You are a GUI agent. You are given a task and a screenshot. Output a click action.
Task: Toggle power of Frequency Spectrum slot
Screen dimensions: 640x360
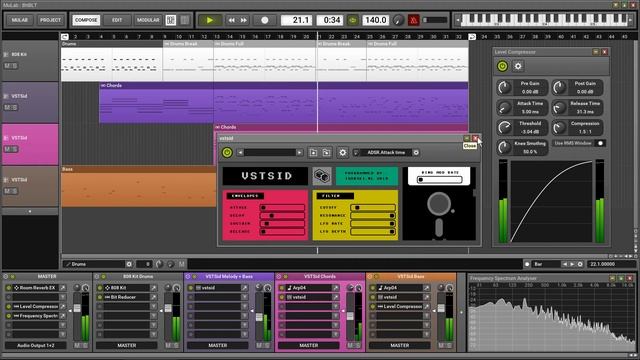click(x=9, y=316)
